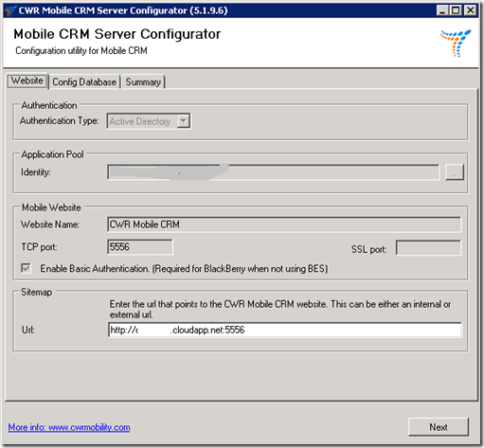Click the title bar application icon
484x448 pixels.
(x=10, y=10)
